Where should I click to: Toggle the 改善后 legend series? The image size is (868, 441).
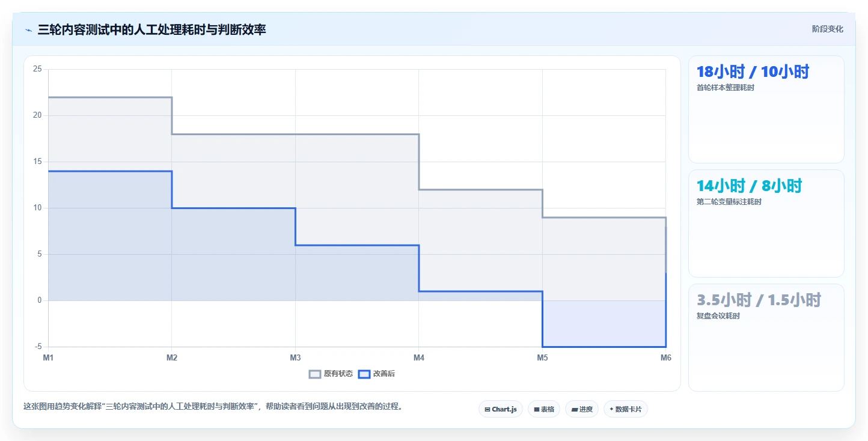[x=376, y=374]
